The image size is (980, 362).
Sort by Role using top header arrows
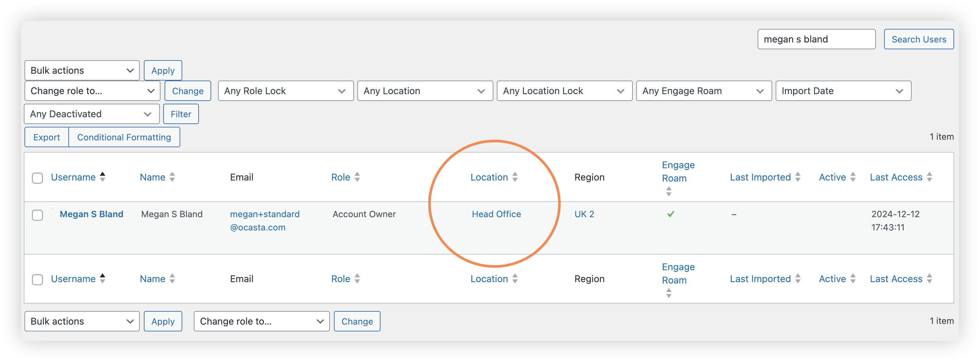pos(357,177)
